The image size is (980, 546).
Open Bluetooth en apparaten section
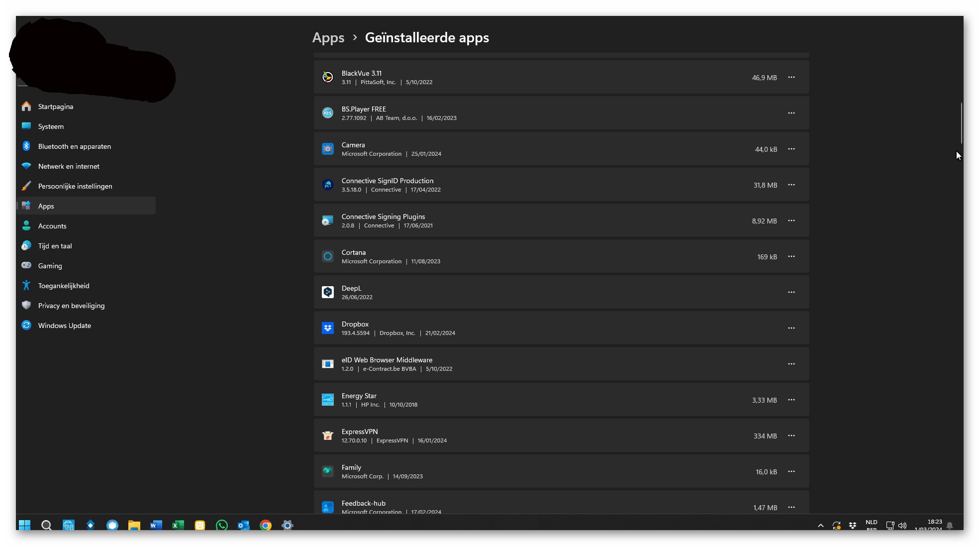coord(74,146)
